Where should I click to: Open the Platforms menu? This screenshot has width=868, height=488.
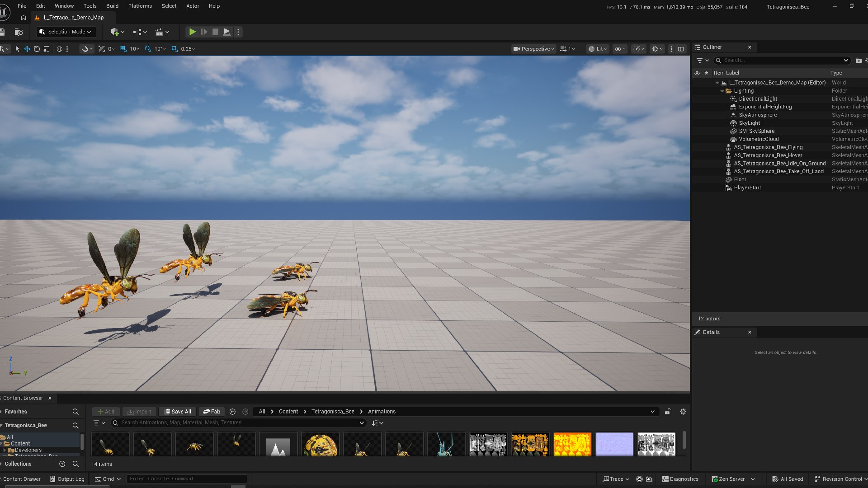(x=140, y=6)
